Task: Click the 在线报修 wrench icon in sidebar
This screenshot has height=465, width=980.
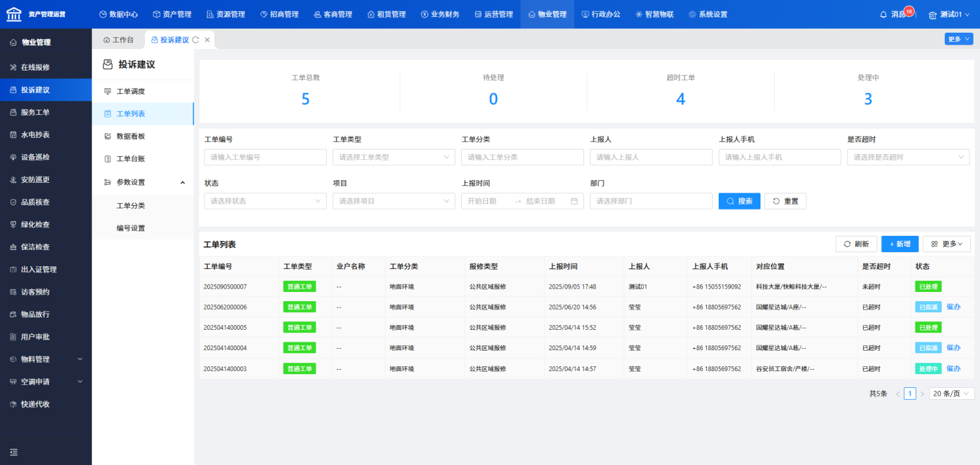Action: pos(14,67)
